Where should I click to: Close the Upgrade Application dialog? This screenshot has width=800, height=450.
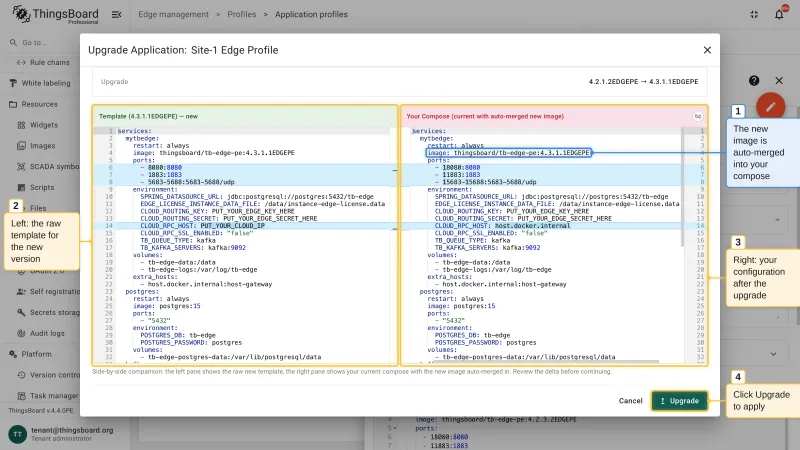(707, 50)
